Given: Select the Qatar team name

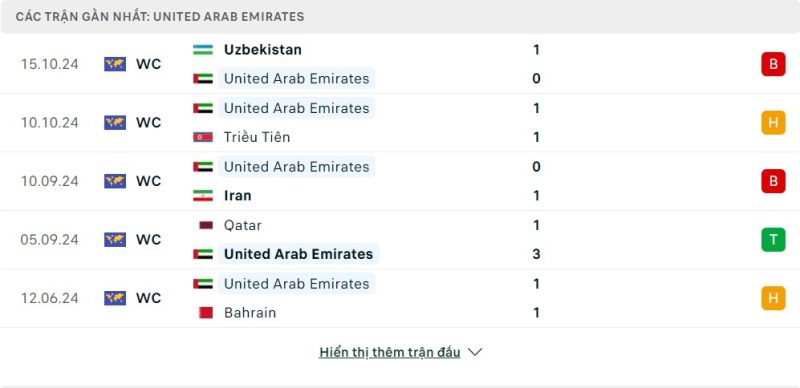Looking at the screenshot, I should coord(242,225).
